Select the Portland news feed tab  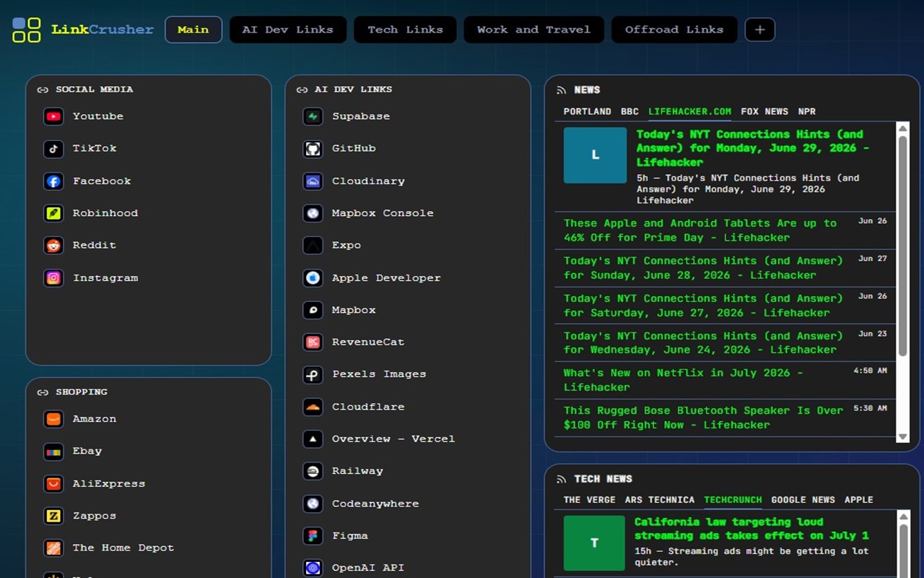(588, 112)
